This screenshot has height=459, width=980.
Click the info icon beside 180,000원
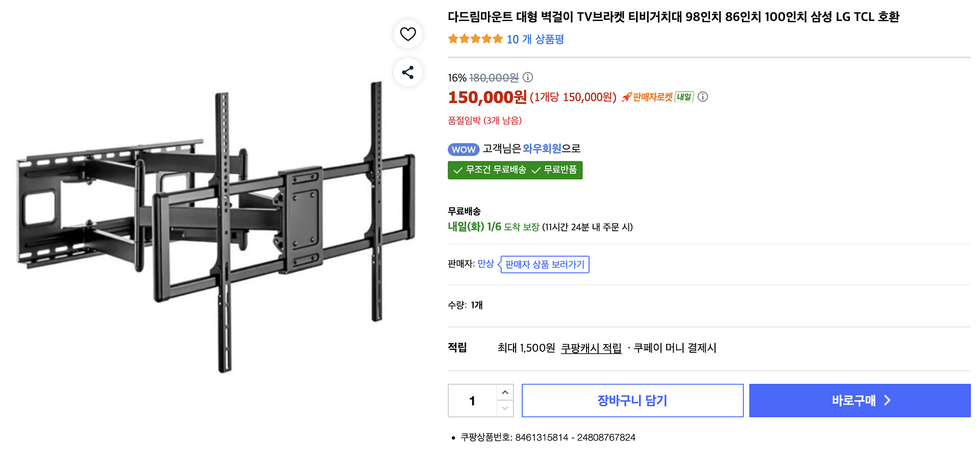[528, 77]
